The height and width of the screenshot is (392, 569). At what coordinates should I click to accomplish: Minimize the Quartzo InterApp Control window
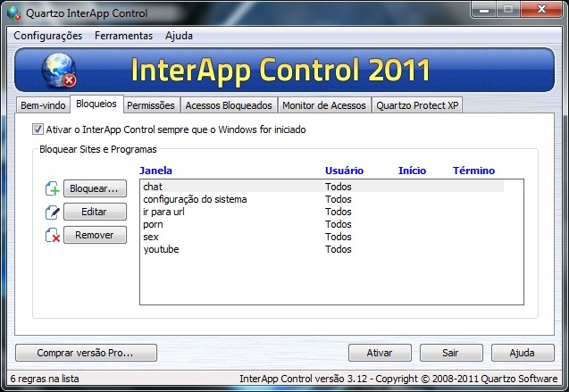tap(484, 10)
